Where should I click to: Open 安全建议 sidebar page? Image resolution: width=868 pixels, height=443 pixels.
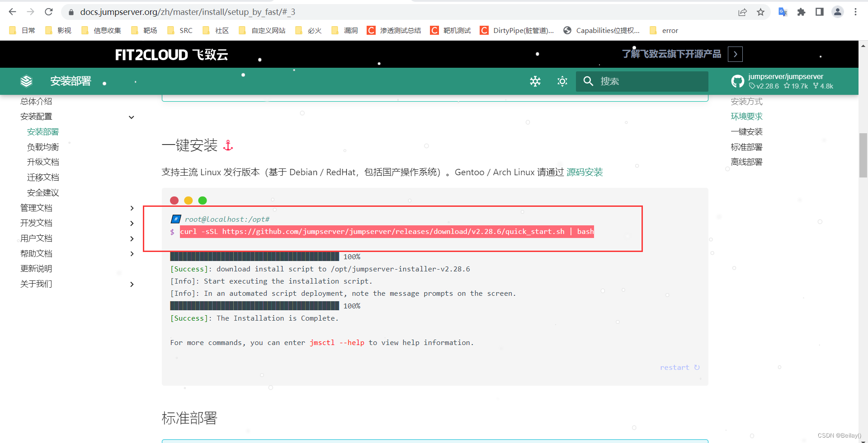43,193
